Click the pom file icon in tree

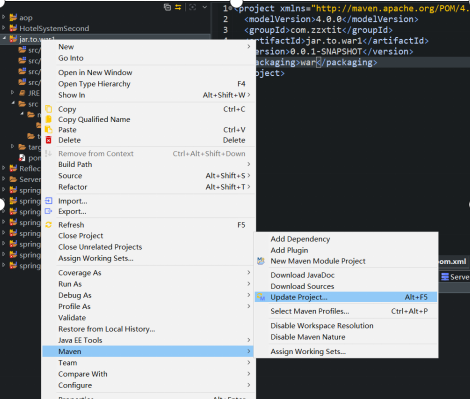[x=22, y=158]
